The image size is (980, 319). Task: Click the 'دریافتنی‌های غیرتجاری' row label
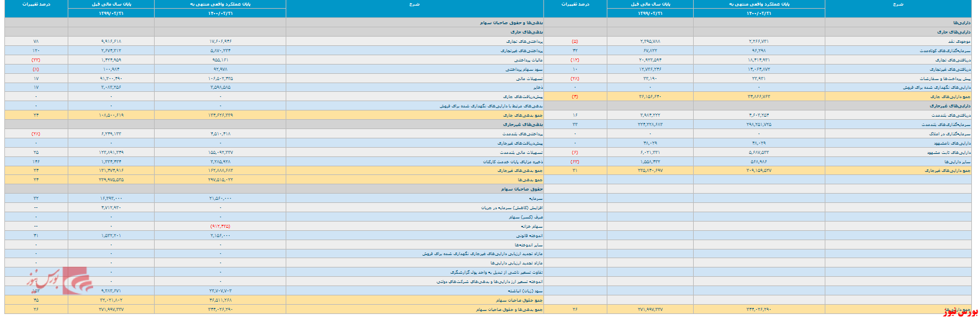[x=951, y=69]
